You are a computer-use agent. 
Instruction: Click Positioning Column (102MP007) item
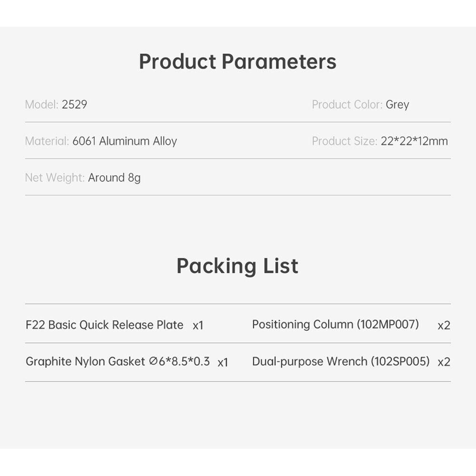pyautogui.click(x=336, y=325)
